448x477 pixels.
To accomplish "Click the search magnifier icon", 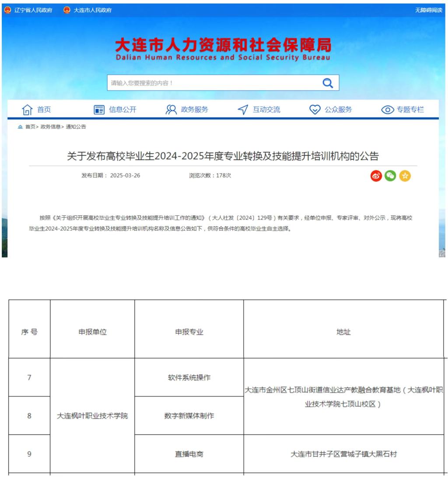I will click(x=328, y=83).
